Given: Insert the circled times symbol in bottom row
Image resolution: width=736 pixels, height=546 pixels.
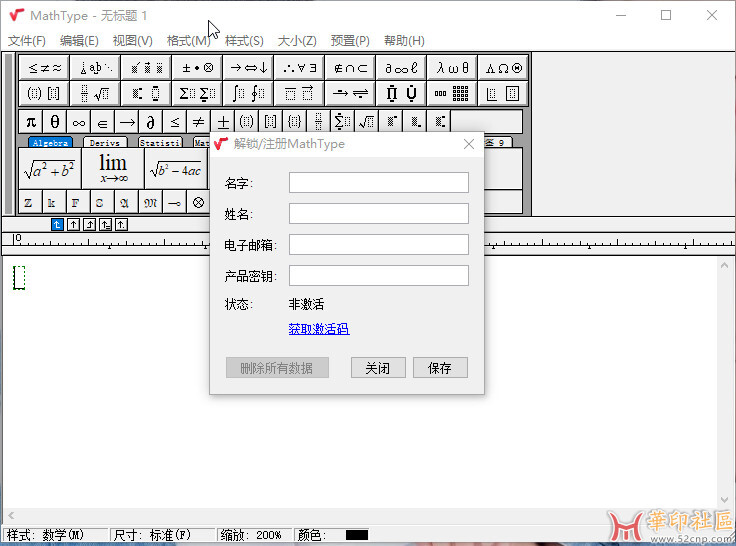Looking at the screenshot, I should point(199,202).
